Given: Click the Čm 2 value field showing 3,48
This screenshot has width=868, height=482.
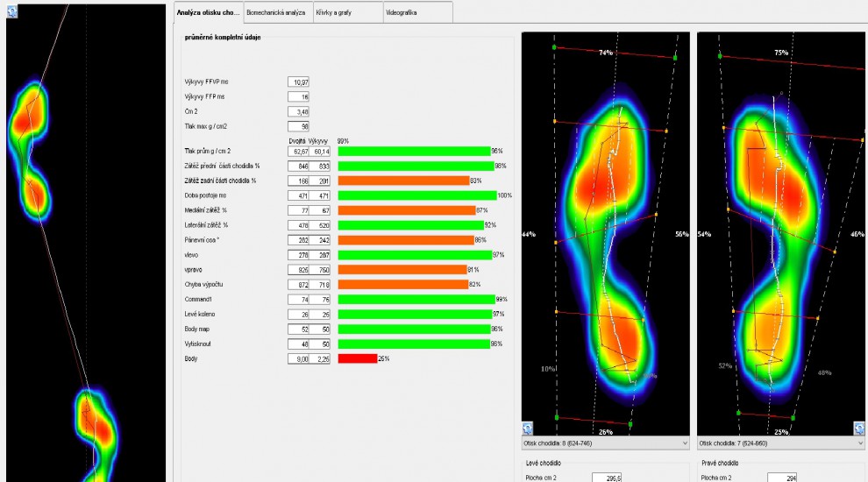Looking at the screenshot, I should click(298, 112).
